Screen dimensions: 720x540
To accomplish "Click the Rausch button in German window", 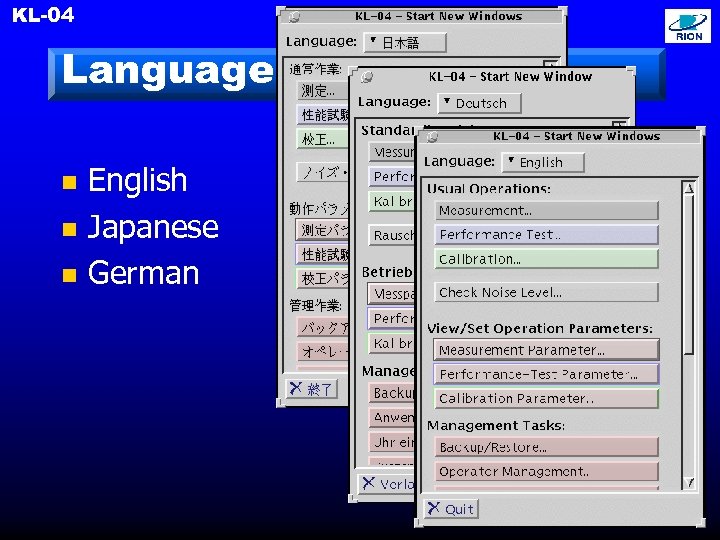I will tap(392, 235).
